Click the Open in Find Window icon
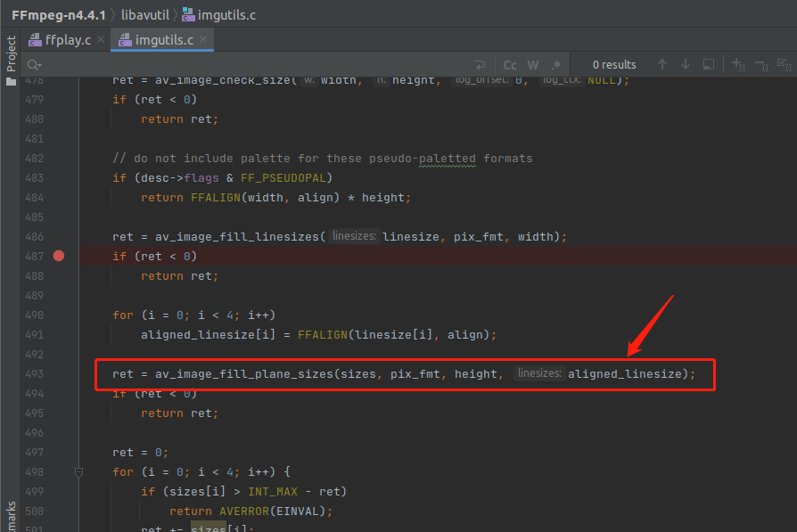This screenshot has width=797, height=532. [708, 65]
